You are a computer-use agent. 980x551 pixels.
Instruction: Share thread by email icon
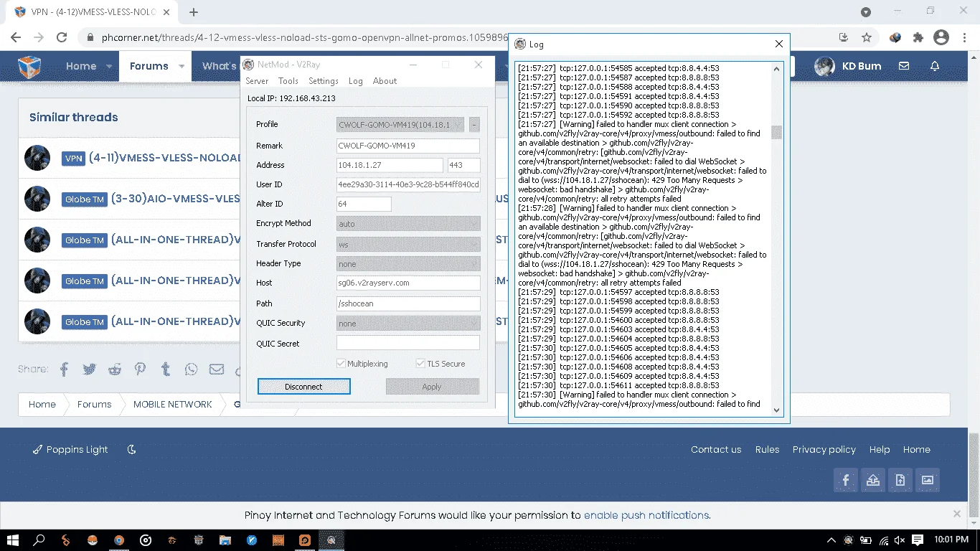pos(217,369)
